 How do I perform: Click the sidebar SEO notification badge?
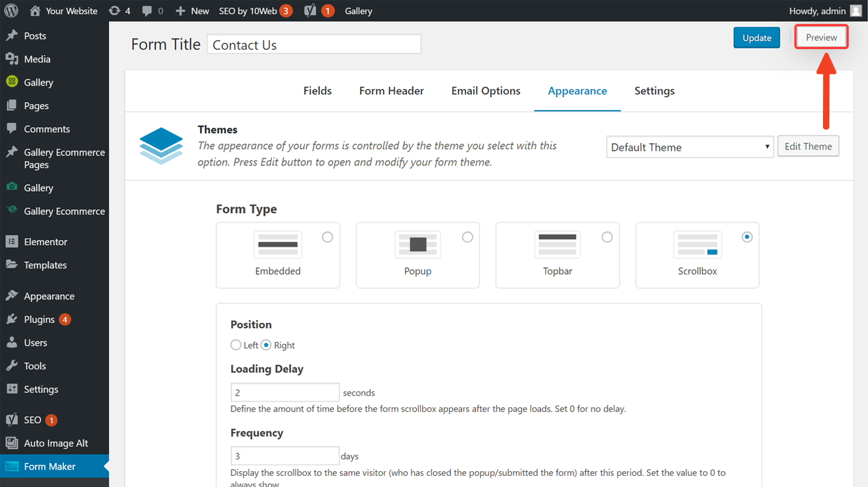(x=51, y=420)
